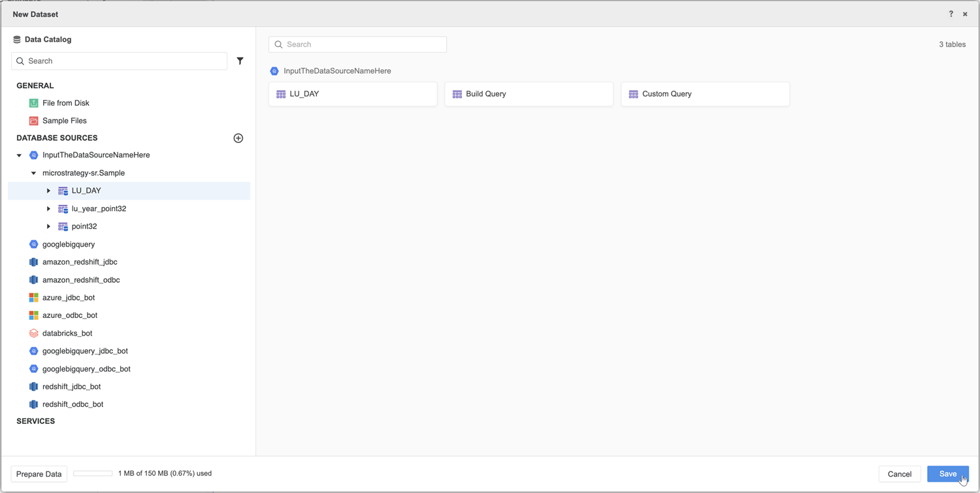Select redshift_odbc_bot in the source list

73,404
